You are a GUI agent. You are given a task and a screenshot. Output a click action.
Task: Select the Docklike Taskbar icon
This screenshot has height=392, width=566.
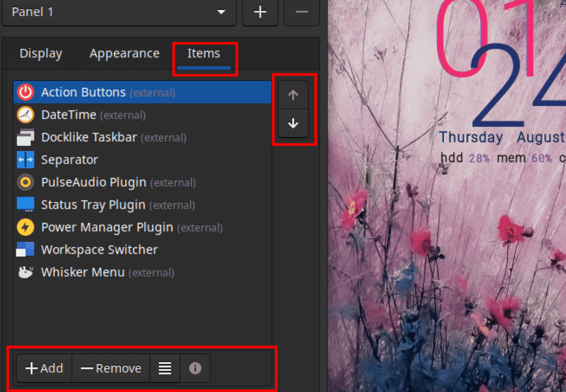(25, 137)
